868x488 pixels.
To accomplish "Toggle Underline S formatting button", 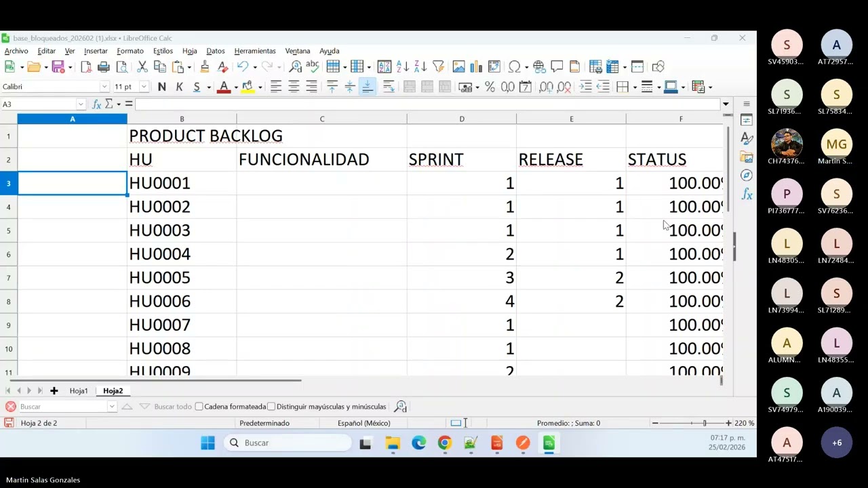I will click(x=197, y=87).
